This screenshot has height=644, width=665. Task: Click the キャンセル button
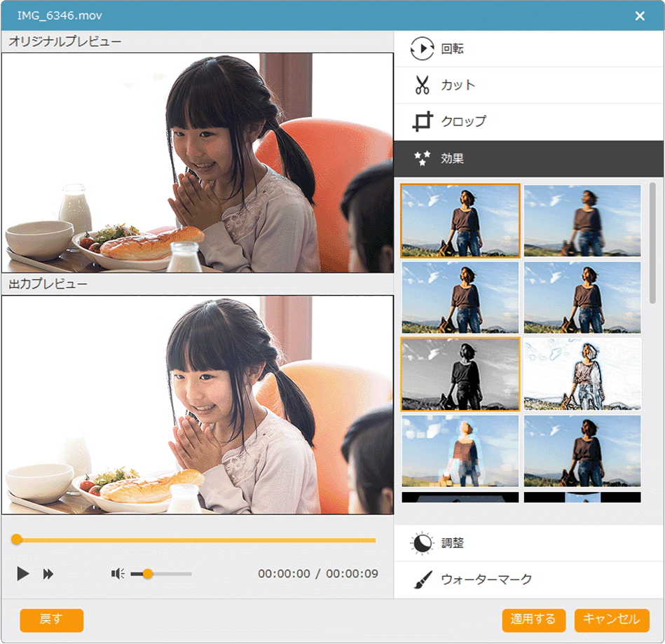(612, 620)
